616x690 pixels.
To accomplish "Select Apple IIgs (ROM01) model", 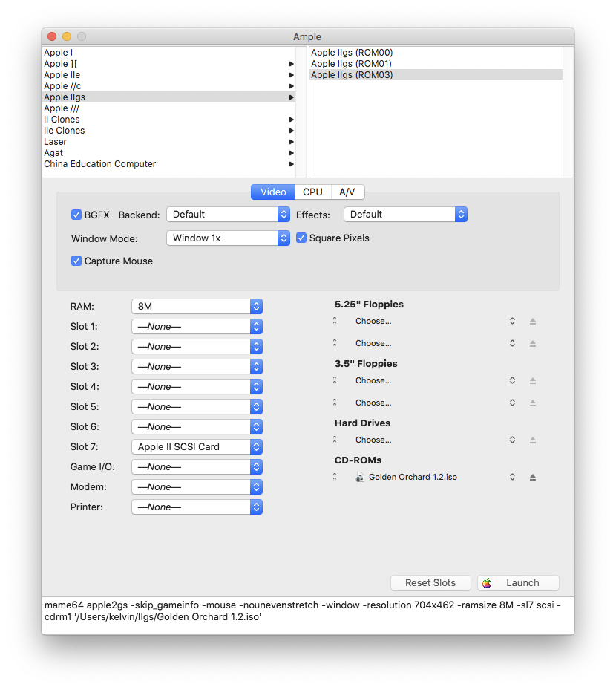I will click(x=436, y=64).
